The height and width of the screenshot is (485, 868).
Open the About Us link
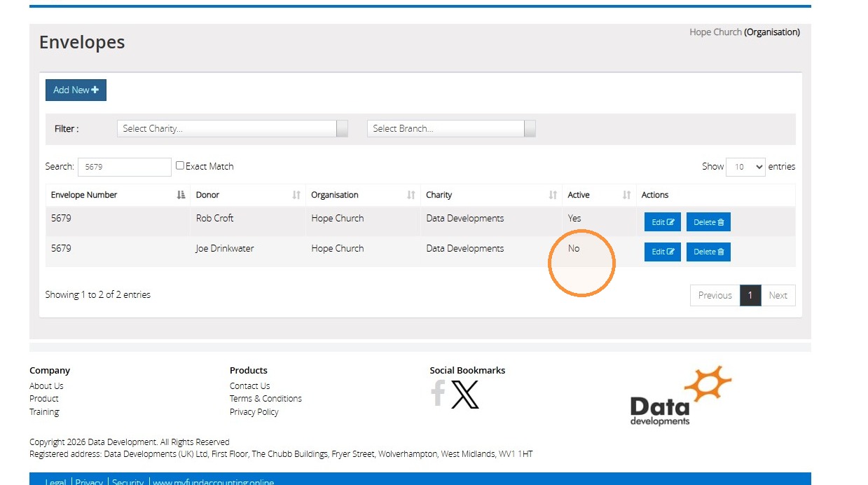pyautogui.click(x=46, y=385)
